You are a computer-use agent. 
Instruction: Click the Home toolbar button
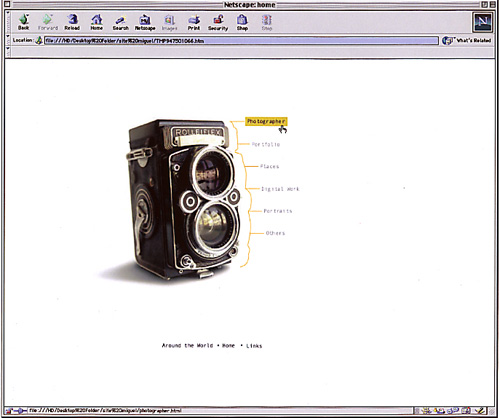tap(97, 22)
